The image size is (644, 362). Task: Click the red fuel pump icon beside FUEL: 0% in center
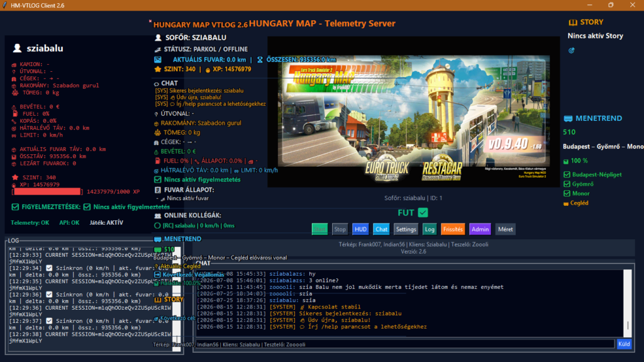coord(157,161)
